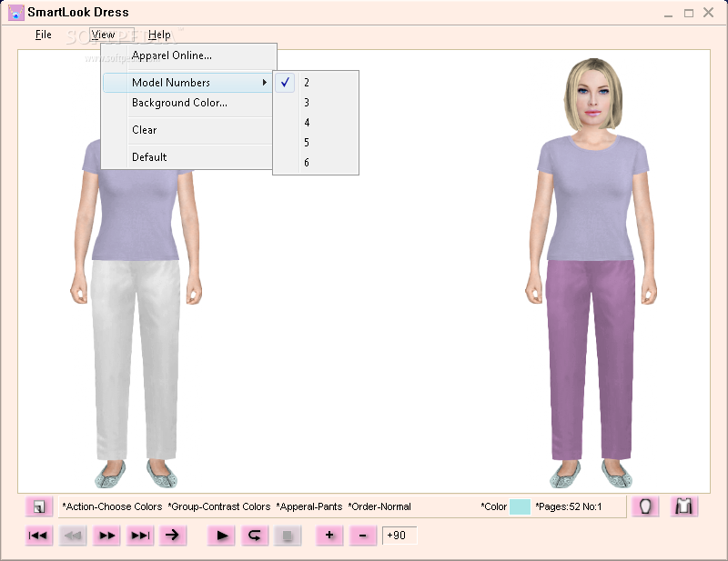Click the save/copy icon left of status bar

coord(38,506)
